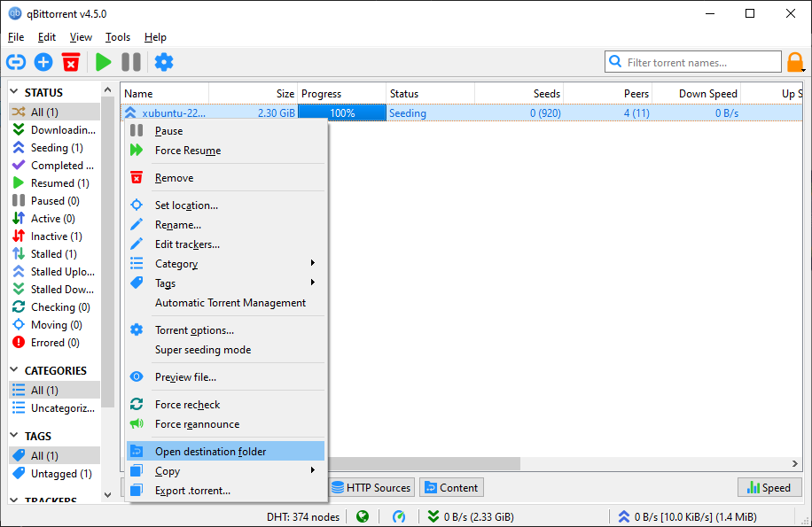This screenshot has height=527, width=812.
Task: Choose Force reannounce from context menu
Action: (226, 424)
